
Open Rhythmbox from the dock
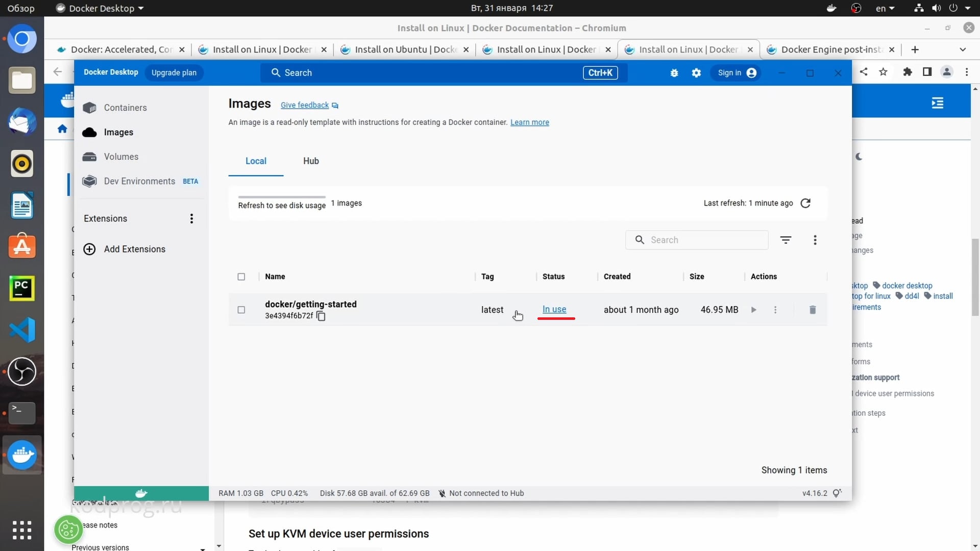coord(22,164)
